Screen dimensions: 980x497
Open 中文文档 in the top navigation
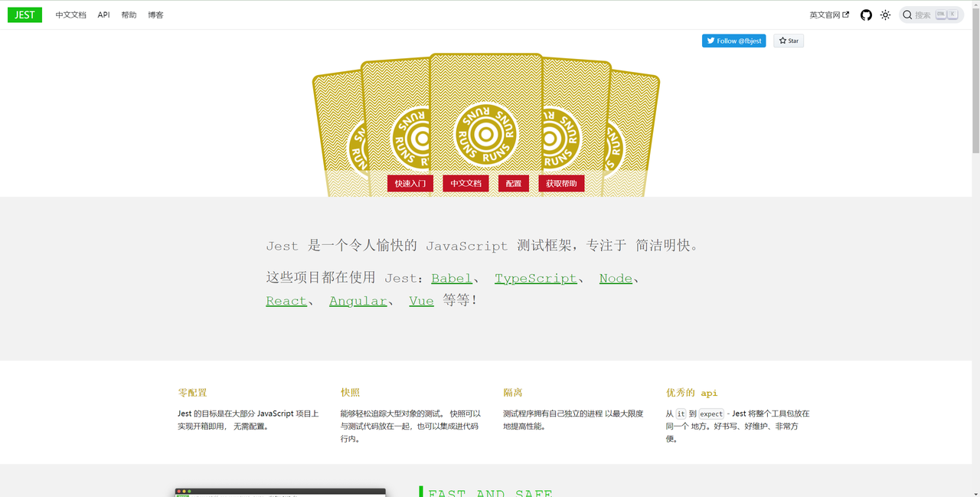coord(70,15)
